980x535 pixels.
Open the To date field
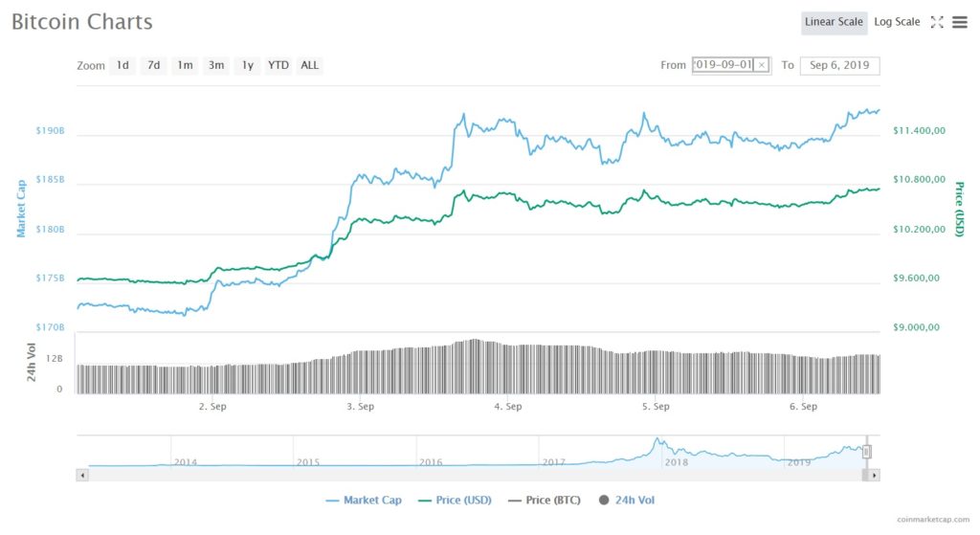coord(839,65)
